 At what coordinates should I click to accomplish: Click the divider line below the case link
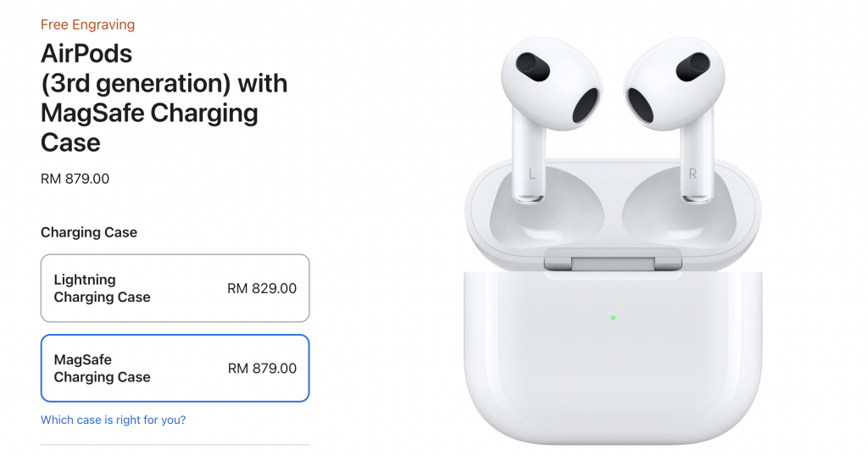(175, 444)
